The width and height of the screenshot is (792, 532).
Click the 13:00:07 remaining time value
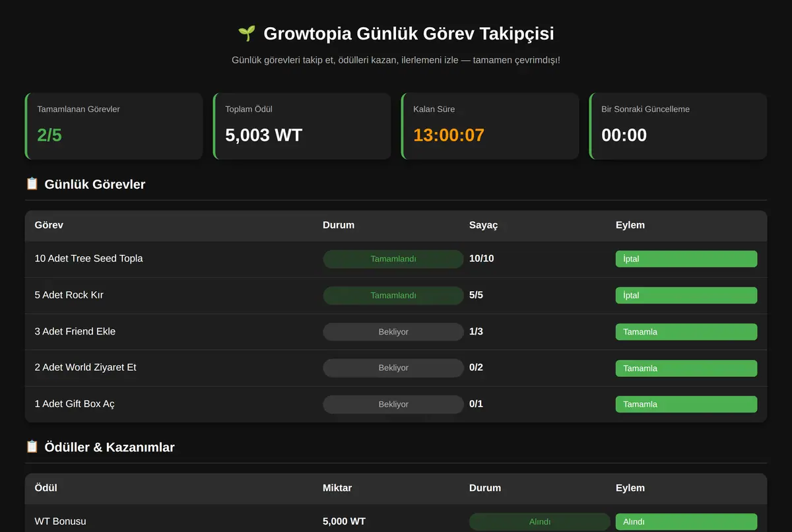tap(449, 135)
